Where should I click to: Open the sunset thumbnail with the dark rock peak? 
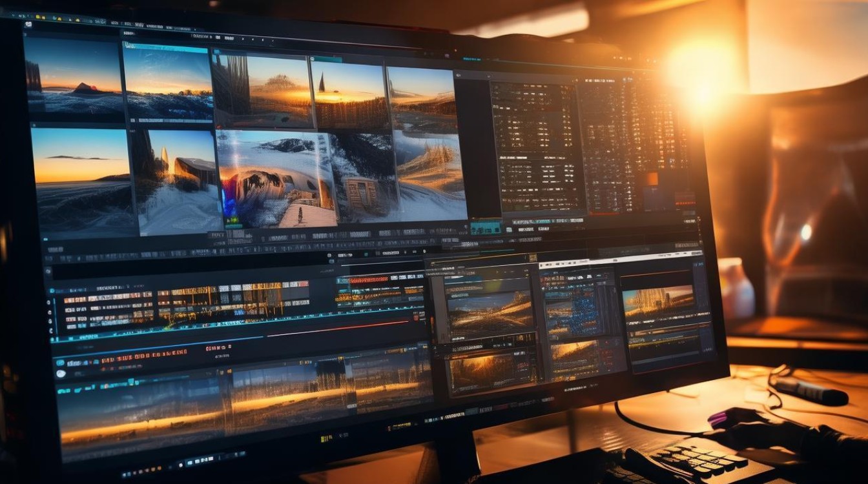[73, 77]
